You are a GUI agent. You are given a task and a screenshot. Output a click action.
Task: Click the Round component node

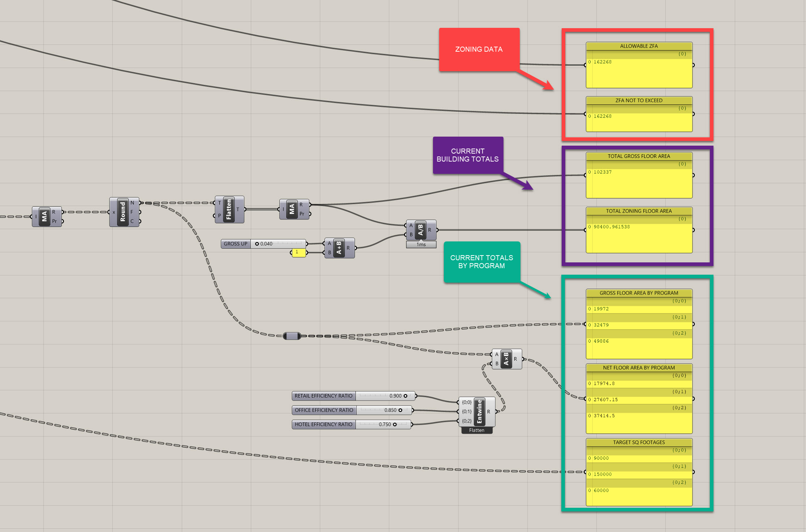[123, 212]
